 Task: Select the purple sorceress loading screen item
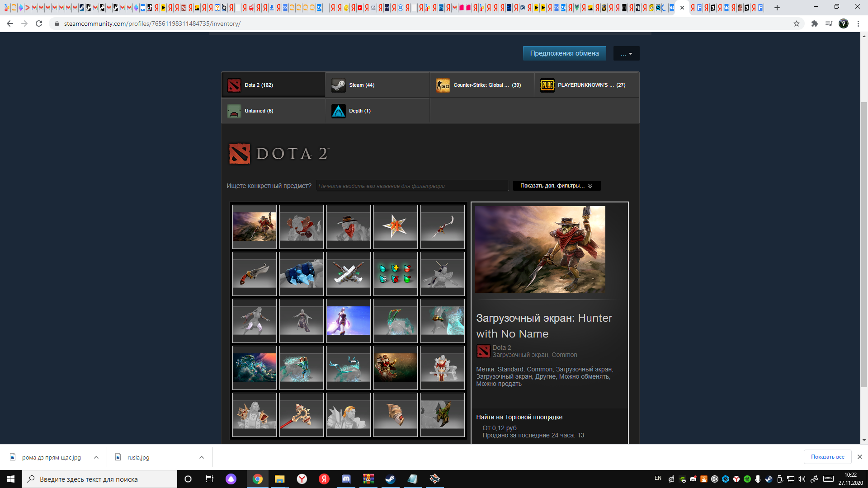(x=349, y=321)
